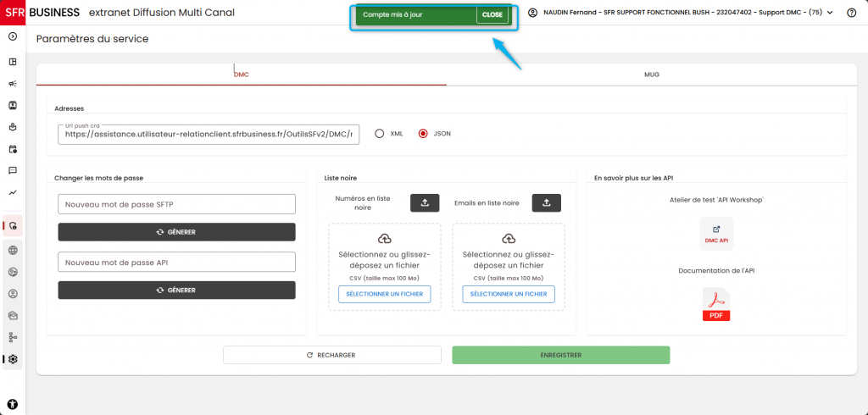The height and width of the screenshot is (415, 868).
Task: Switch to the DMC tab
Action: click(x=242, y=75)
